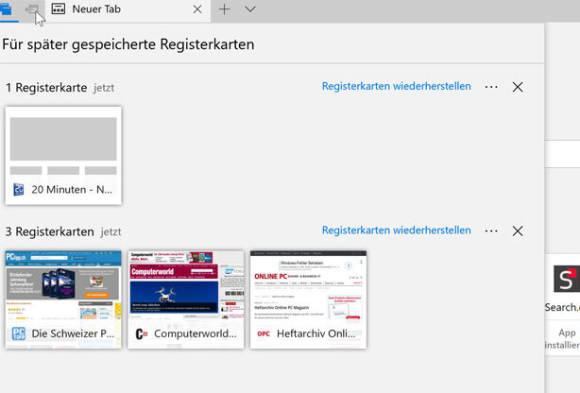Restore tabs in the 1 Registerkarte group
Viewport: 580px width, 393px height.
pos(396,86)
